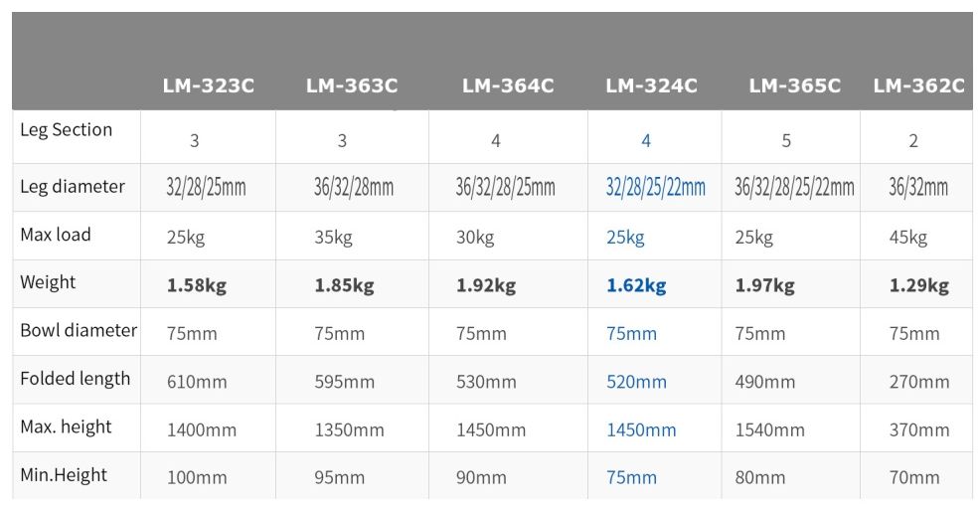Select the 45kg max load cell
The height and width of the screenshot is (509, 980).
coord(908,238)
